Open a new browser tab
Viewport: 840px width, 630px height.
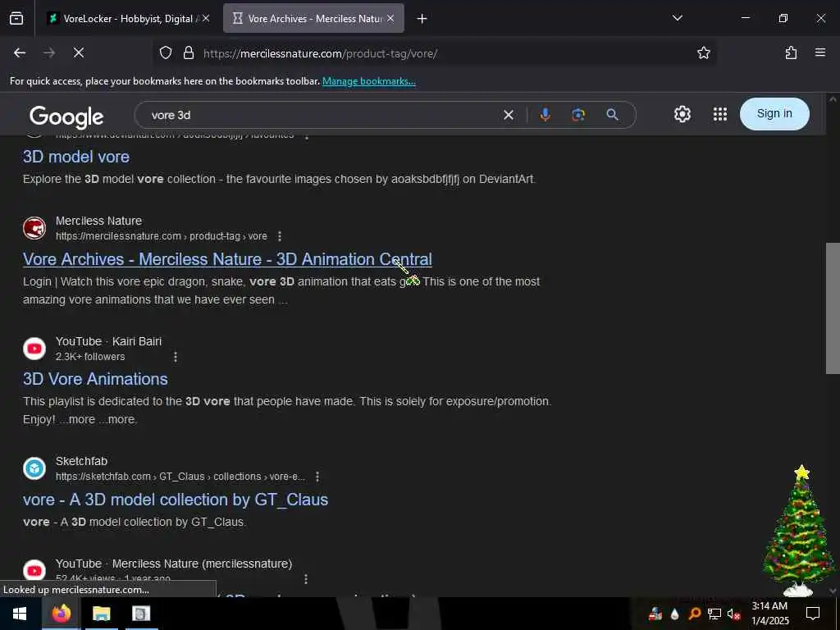click(422, 19)
